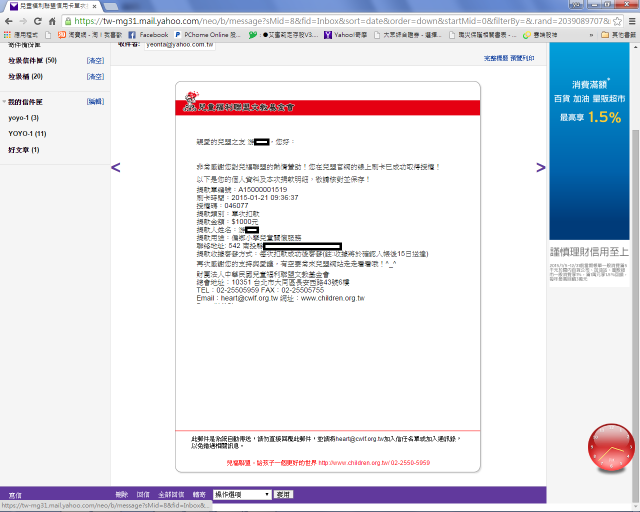Click 編輯 beside 我的信件匣

[x=95, y=102]
